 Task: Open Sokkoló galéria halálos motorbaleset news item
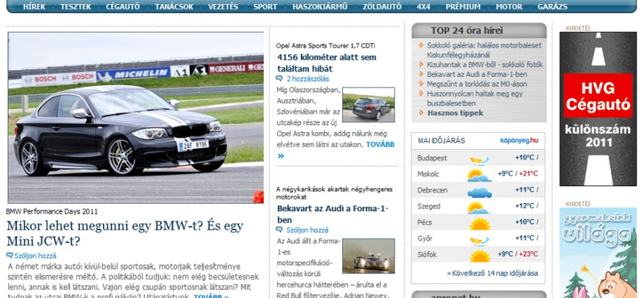point(485,50)
